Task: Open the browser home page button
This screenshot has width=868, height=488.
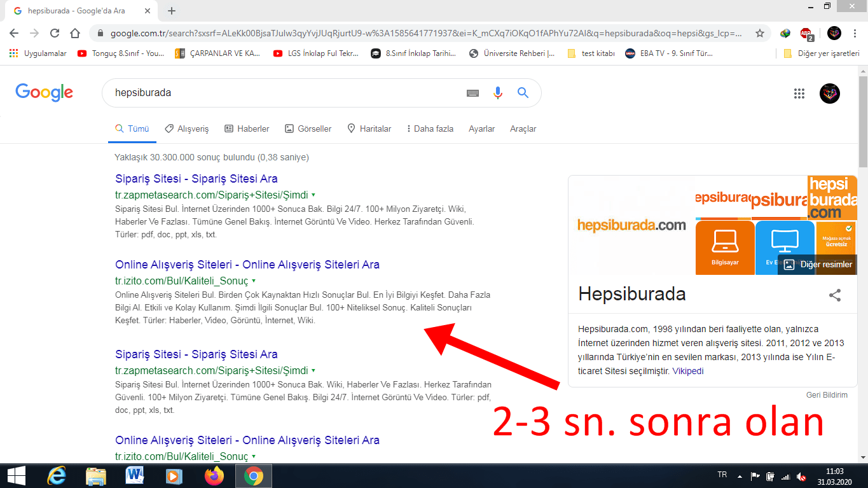Action: pyautogui.click(x=75, y=33)
